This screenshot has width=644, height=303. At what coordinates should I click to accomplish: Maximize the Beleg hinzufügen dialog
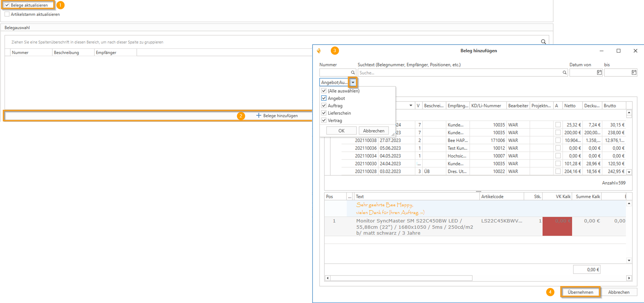(x=618, y=51)
